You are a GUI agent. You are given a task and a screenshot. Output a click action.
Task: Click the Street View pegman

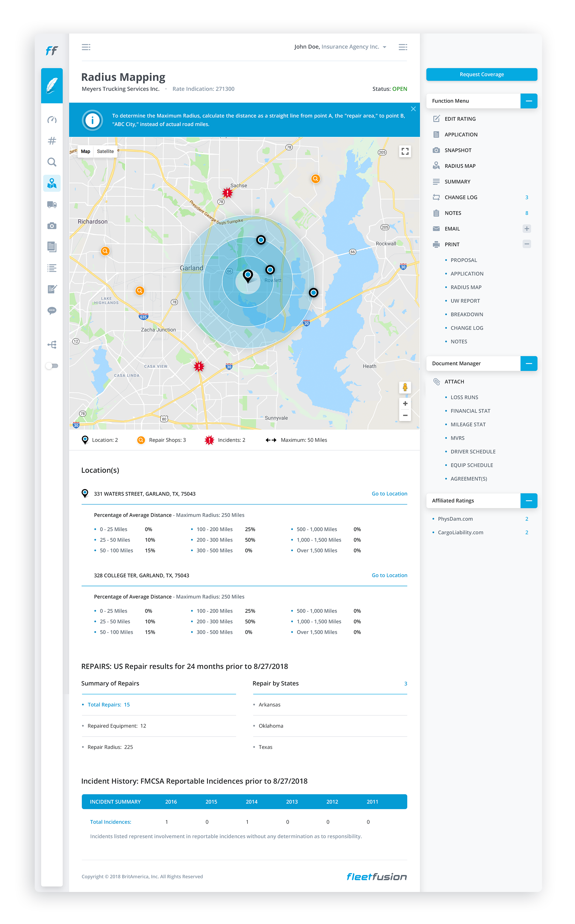tap(405, 387)
